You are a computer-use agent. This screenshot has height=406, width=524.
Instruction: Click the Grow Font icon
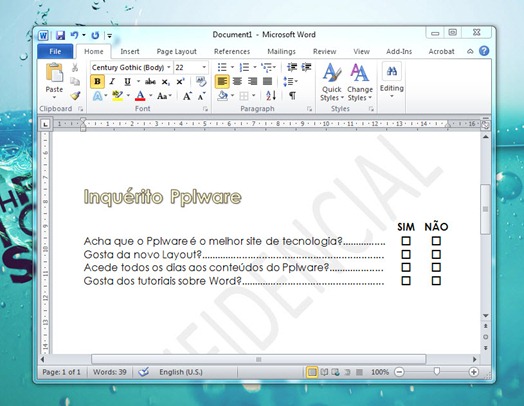(187, 96)
